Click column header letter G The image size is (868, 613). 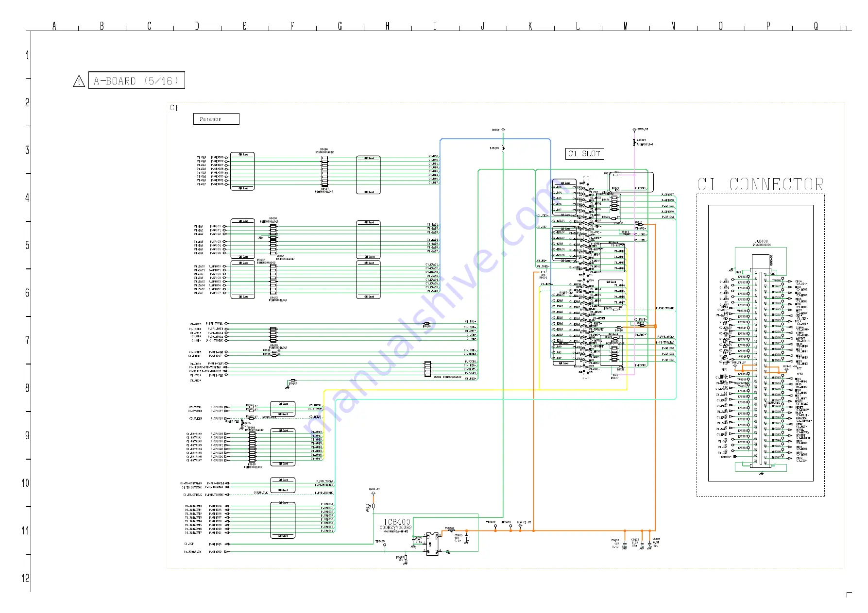coord(340,26)
